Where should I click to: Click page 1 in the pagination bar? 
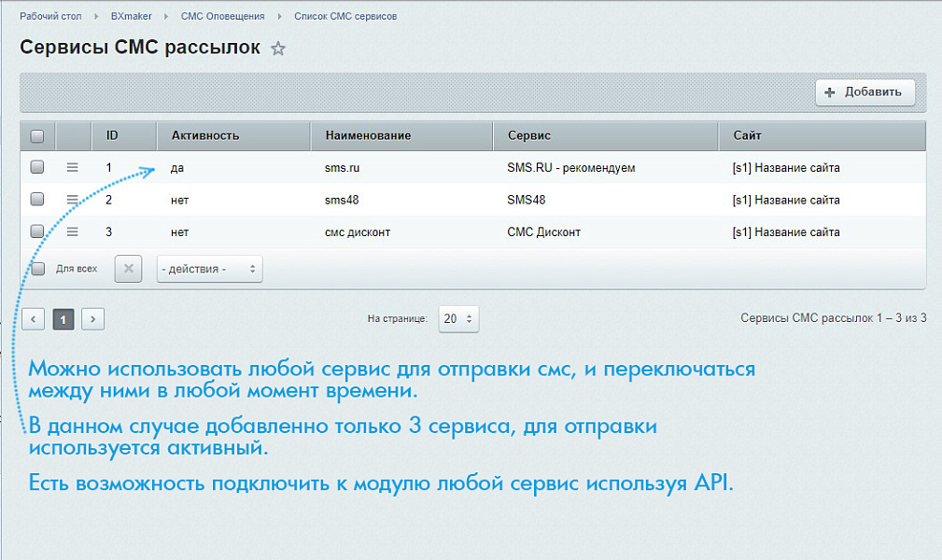point(63,318)
